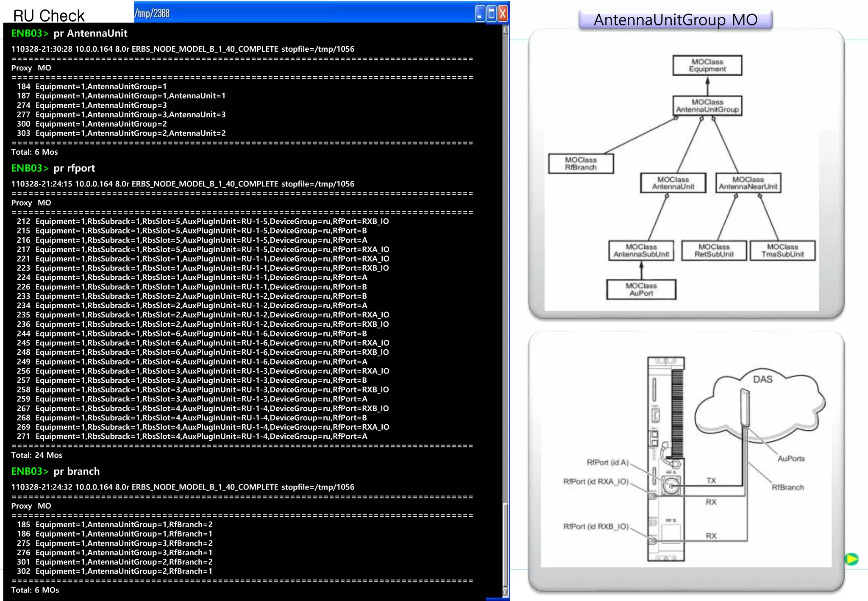Click the RfPort (id RXB_IO) label
The height and width of the screenshot is (601, 868).
[x=595, y=526]
